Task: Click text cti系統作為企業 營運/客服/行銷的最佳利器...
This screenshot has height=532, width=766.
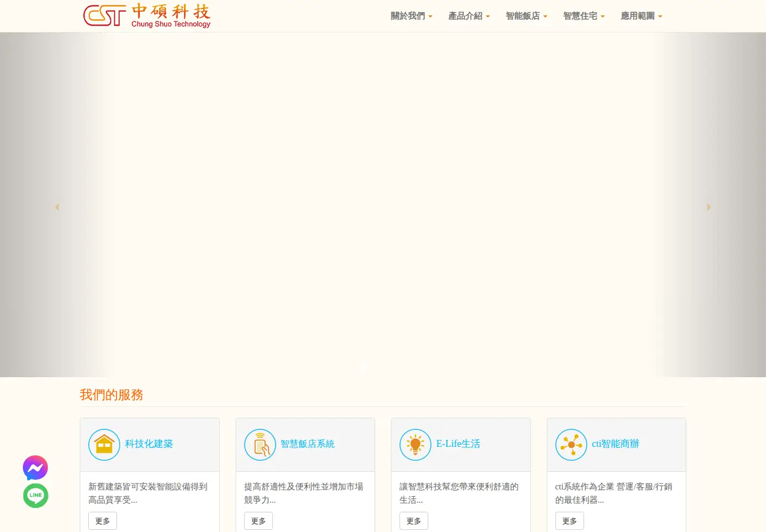Action: click(614, 493)
